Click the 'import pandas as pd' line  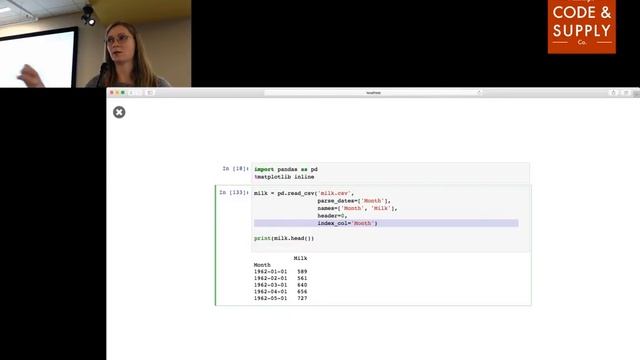tap(286, 169)
